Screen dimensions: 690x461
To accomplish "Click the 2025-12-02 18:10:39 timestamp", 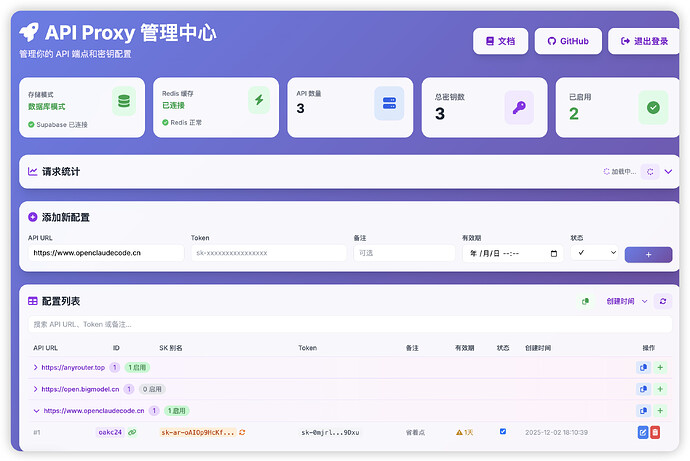I will pos(556,432).
